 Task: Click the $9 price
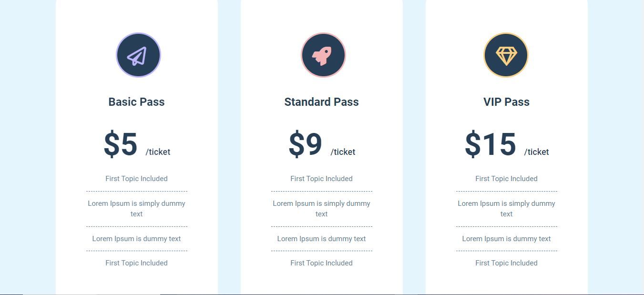(x=306, y=144)
